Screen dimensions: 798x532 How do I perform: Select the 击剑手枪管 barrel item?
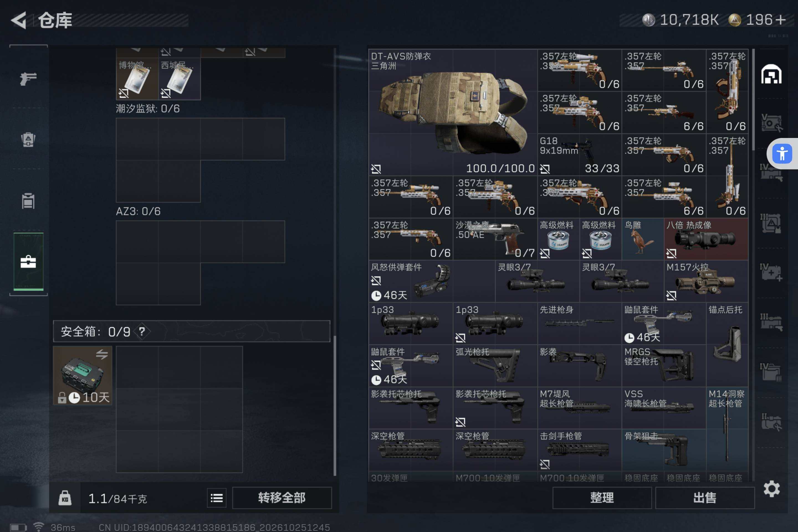pyautogui.click(x=579, y=450)
